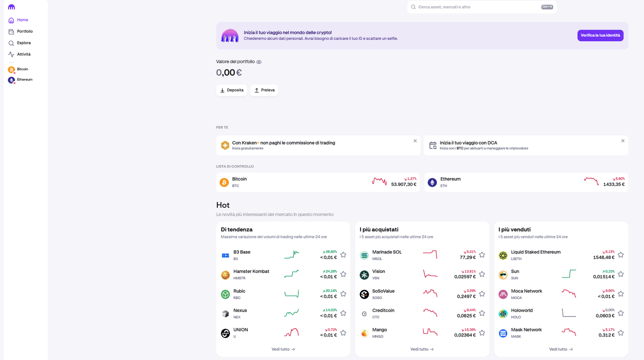Click 'Verifica la tua identità' button
This screenshot has height=360, width=644.
pos(600,35)
